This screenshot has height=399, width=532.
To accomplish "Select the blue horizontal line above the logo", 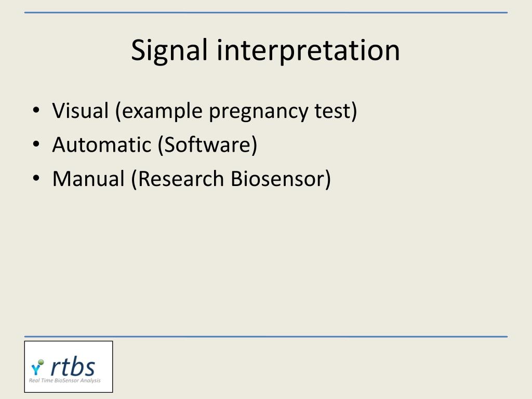I will coord(266,337).
